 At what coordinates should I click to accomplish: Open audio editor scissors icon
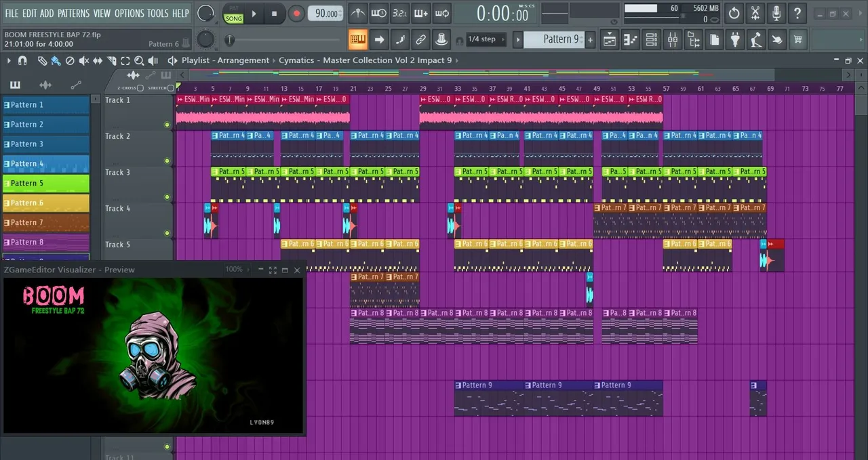point(755,13)
